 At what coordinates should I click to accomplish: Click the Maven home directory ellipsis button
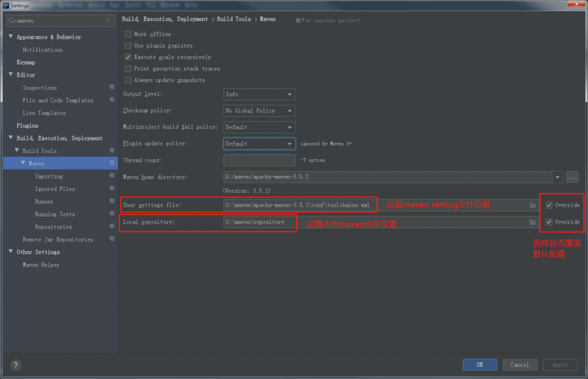573,177
